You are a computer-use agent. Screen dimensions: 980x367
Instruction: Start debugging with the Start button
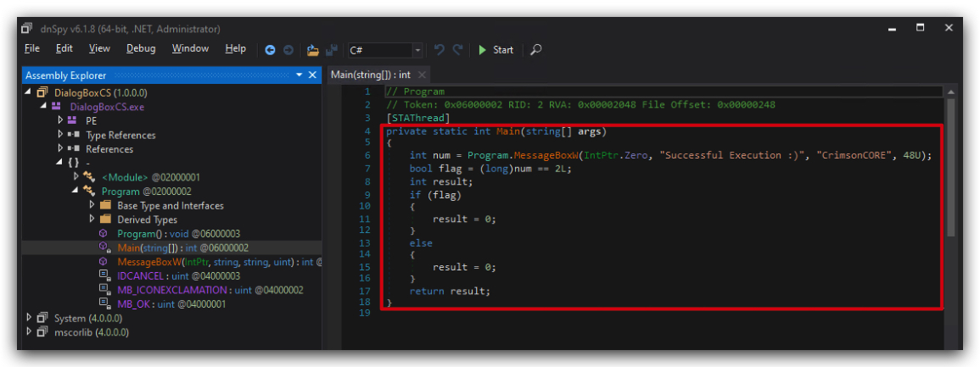(x=496, y=50)
